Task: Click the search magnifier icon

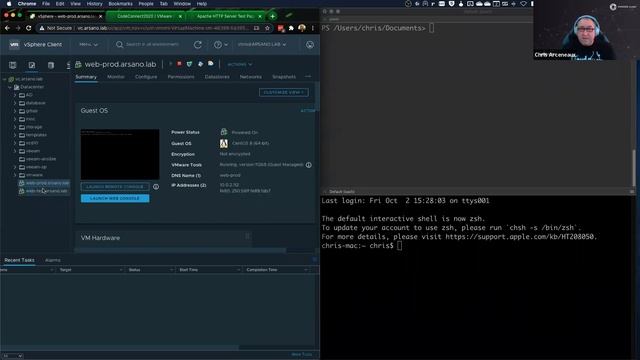Action: click(119, 44)
